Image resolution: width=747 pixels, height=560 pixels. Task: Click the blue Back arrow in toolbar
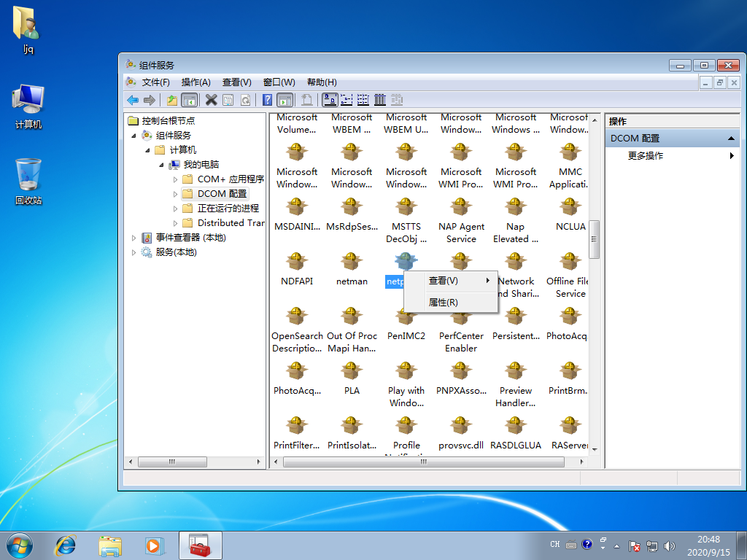point(133,100)
